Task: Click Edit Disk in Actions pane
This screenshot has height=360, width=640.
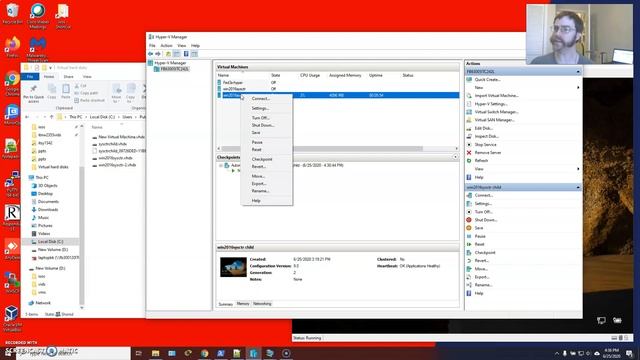Action: 484,128
